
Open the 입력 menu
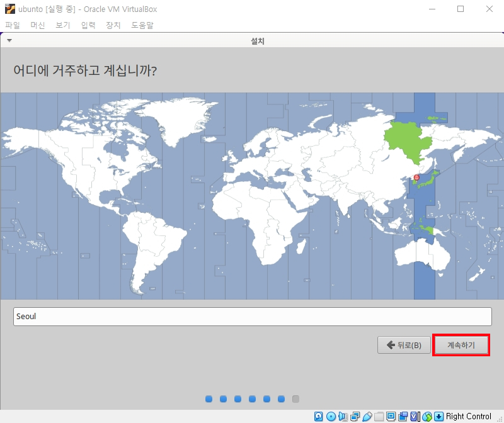click(x=88, y=25)
